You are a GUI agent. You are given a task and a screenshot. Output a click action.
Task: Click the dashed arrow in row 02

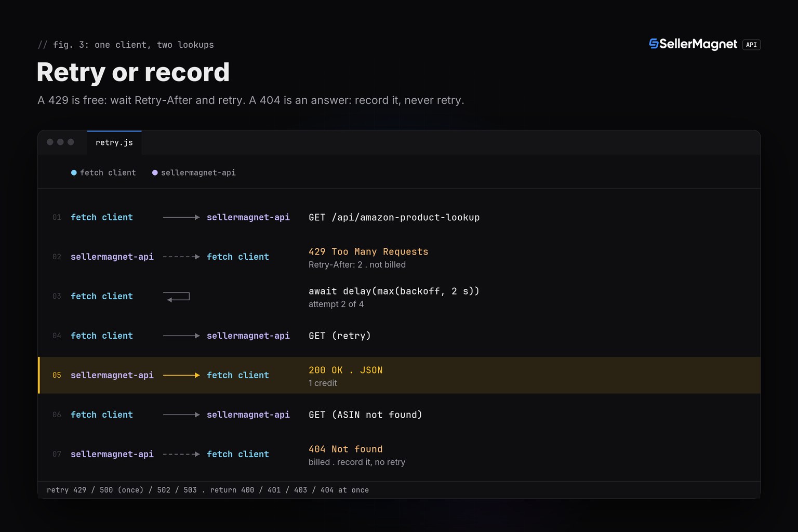[181, 257]
